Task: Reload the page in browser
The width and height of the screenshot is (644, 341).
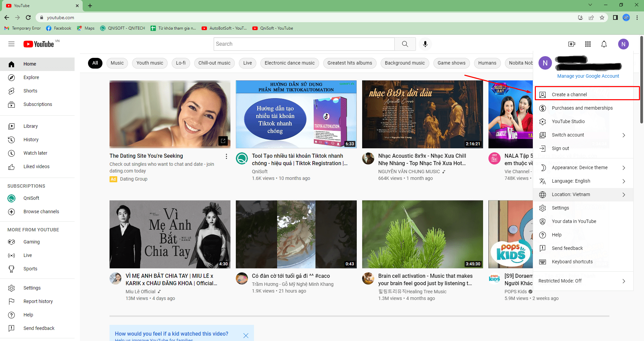Action: (x=28, y=17)
